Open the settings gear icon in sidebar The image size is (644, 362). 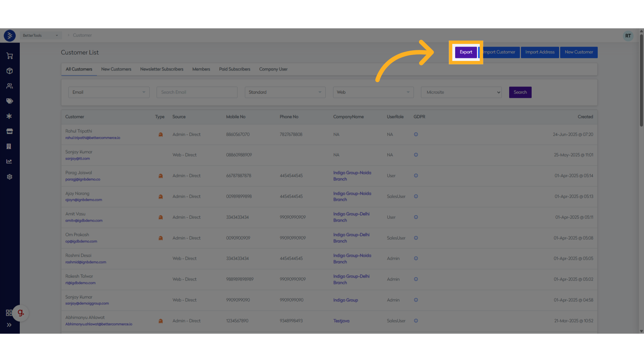click(x=9, y=177)
